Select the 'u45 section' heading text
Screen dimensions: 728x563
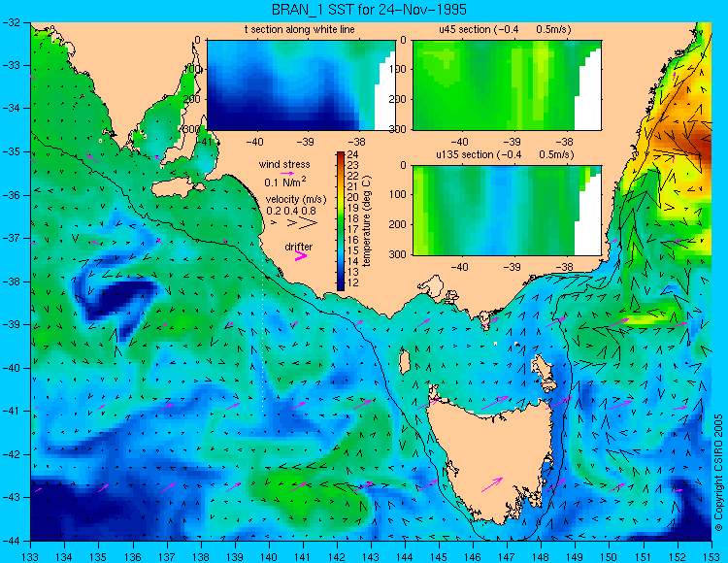[465, 30]
